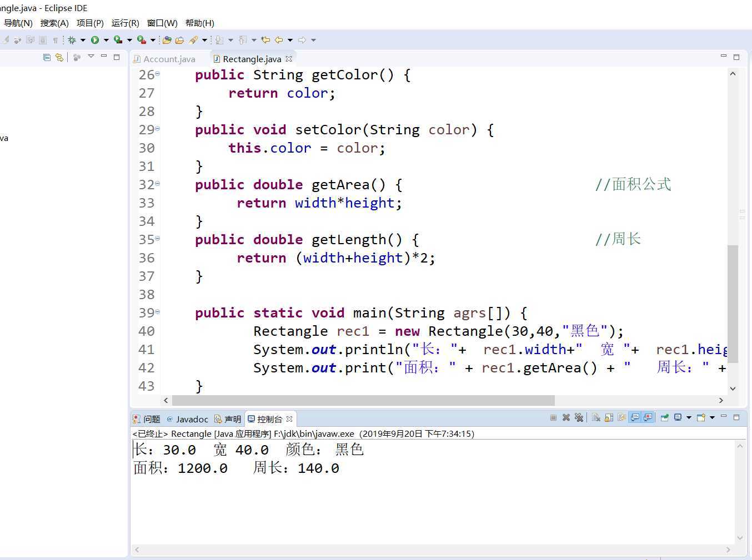Click the editor vertical scrollbar thumb
The height and width of the screenshot is (560, 752).
point(733,304)
